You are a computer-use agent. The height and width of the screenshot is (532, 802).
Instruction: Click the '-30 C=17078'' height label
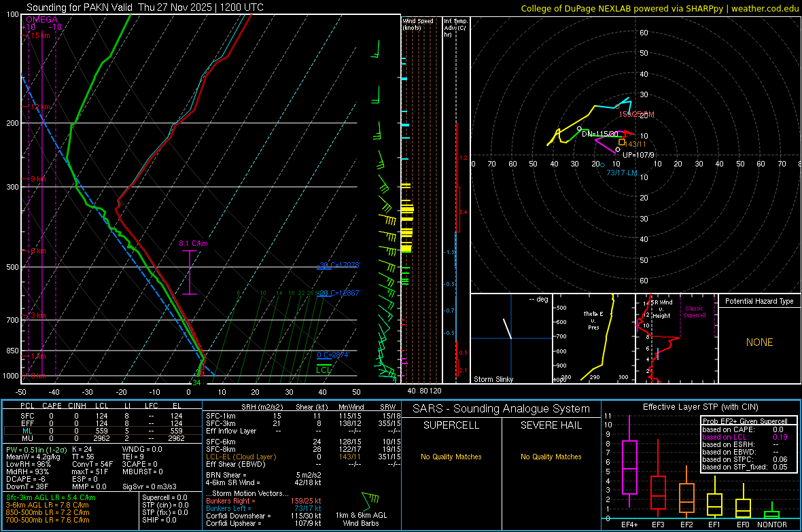[338, 265]
